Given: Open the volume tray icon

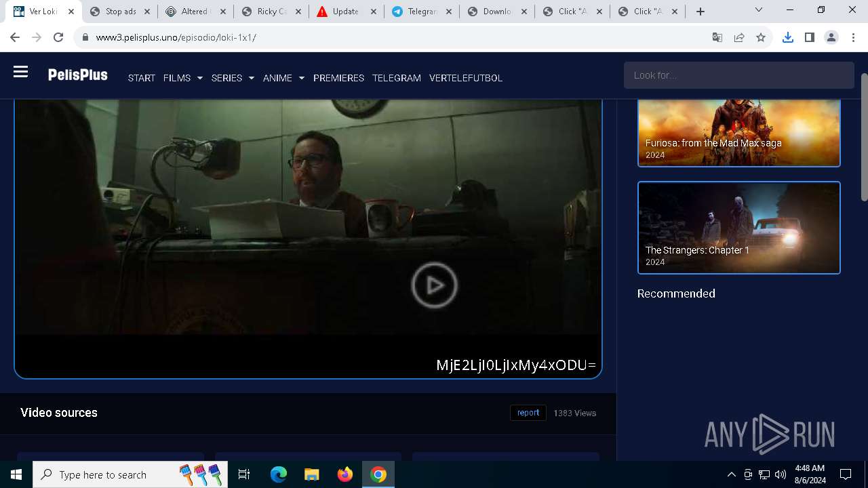Looking at the screenshot, I should point(781,474).
